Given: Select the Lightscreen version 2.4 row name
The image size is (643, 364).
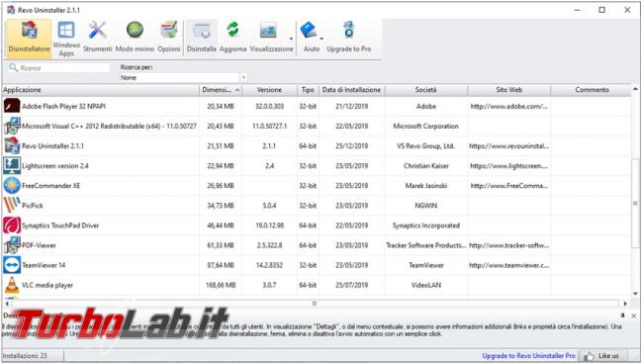Looking at the screenshot, I should pyautogui.click(x=55, y=166).
